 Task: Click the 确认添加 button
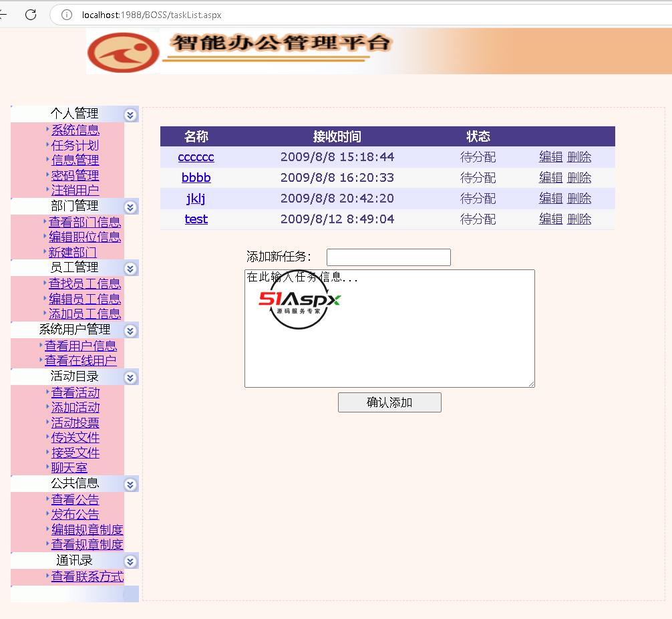coord(389,402)
